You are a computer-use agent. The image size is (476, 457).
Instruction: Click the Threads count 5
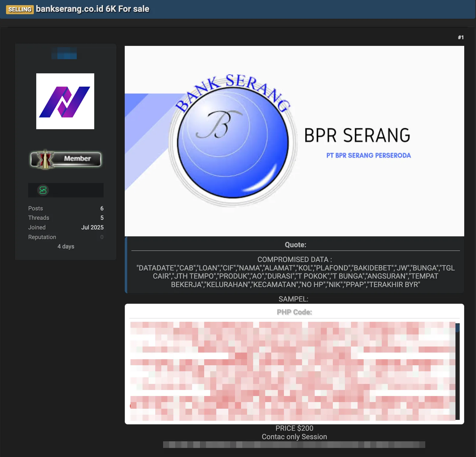coord(102,218)
